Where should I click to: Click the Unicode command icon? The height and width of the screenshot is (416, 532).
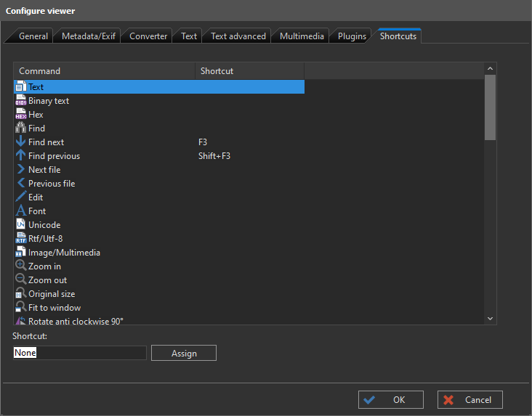pos(20,225)
